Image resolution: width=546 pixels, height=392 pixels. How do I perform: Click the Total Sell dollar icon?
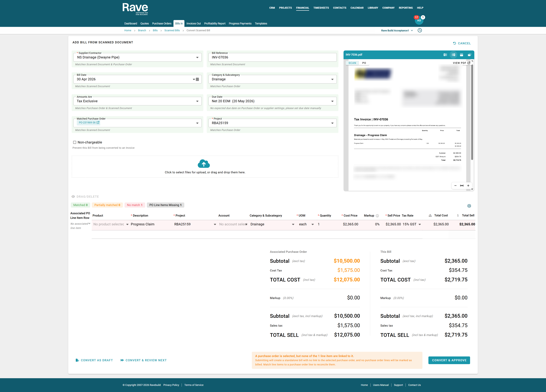(x=458, y=216)
